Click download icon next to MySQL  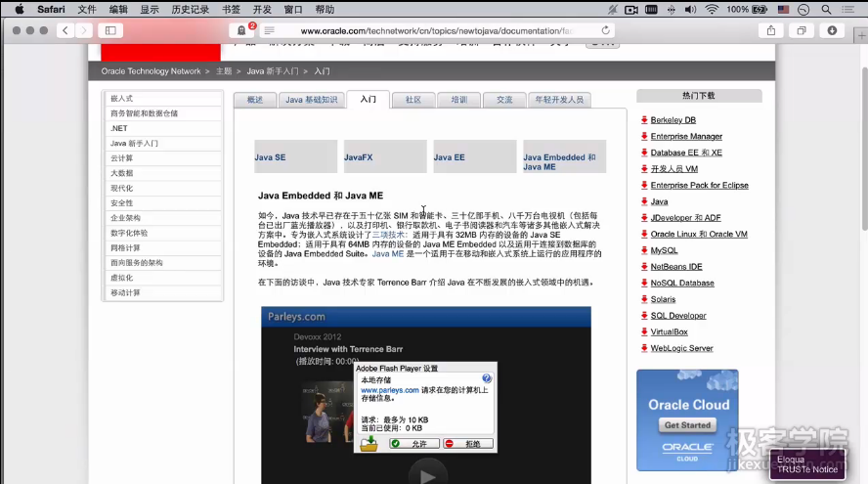(x=644, y=250)
